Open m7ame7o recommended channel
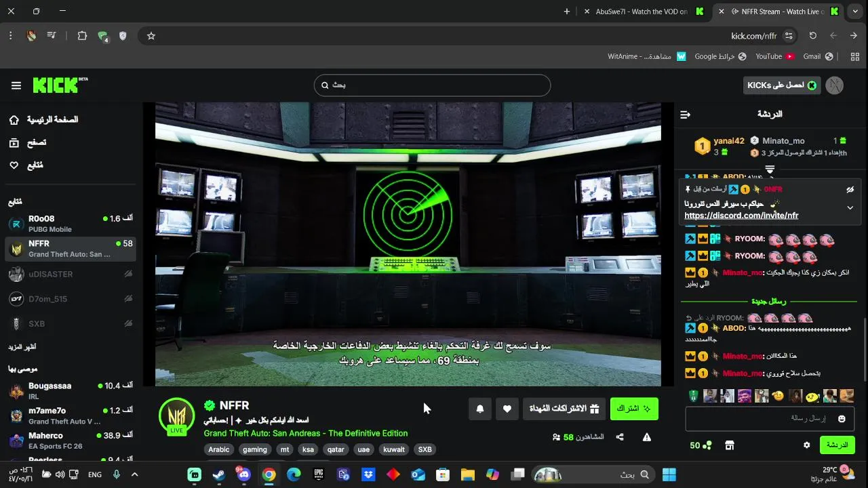868x488 pixels. click(71, 415)
